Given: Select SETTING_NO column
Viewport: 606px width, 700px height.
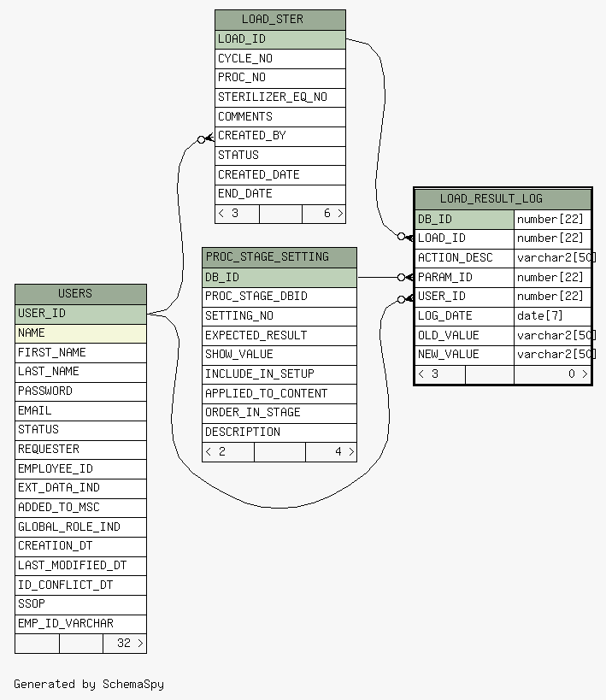Looking at the screenshot, I should click(279, 316).
